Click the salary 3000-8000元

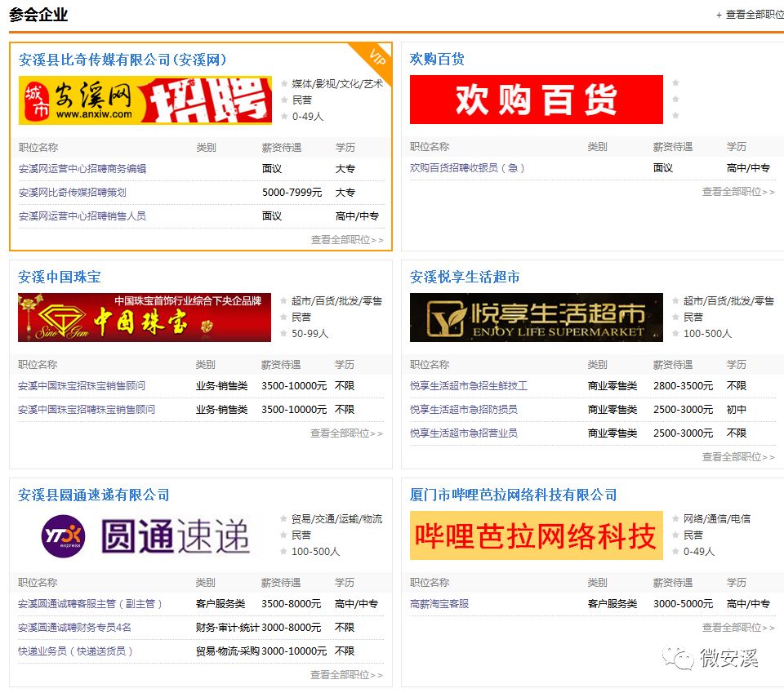291,627
